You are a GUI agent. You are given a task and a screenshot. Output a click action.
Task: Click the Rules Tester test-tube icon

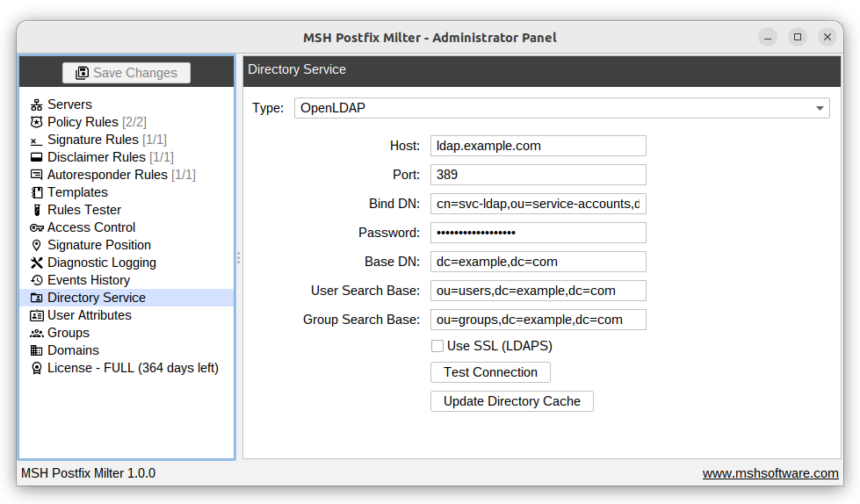[36, 210]
